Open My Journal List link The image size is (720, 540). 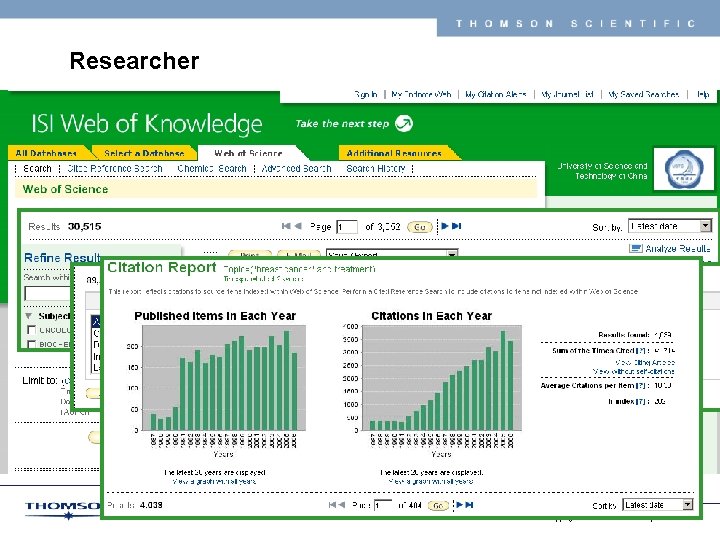568,95
